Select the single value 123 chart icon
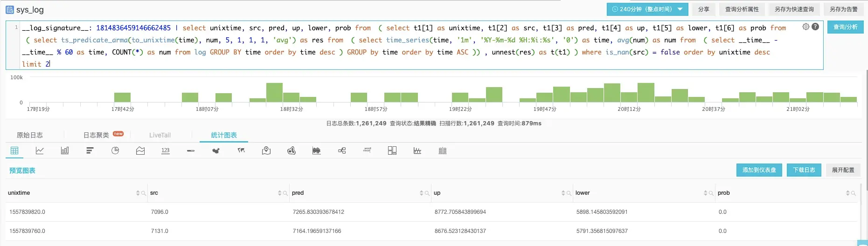Viewport: 868px width, 246px height. coord(166,150)
